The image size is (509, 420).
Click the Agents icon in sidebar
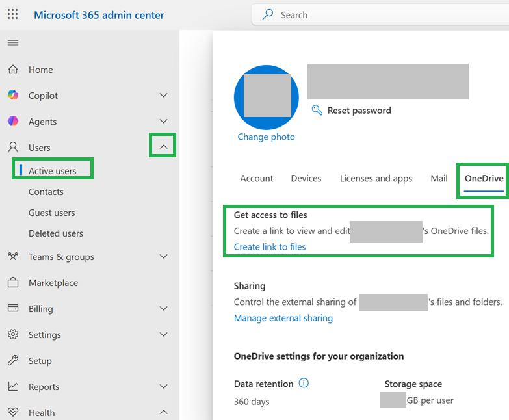[x=13, y=121]
